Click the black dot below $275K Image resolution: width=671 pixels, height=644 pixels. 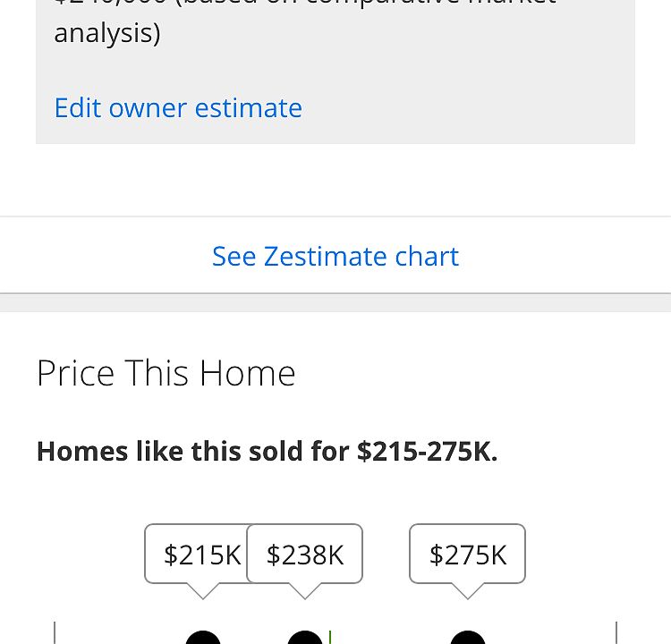[467, 638]
